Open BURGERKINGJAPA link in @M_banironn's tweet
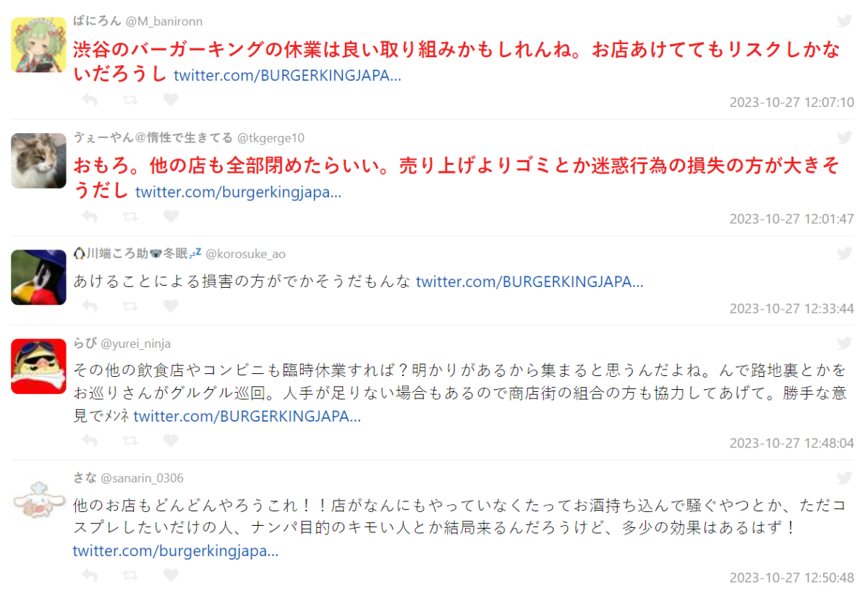This screenshot has width=868, height=601. click(x=287, y=75)
